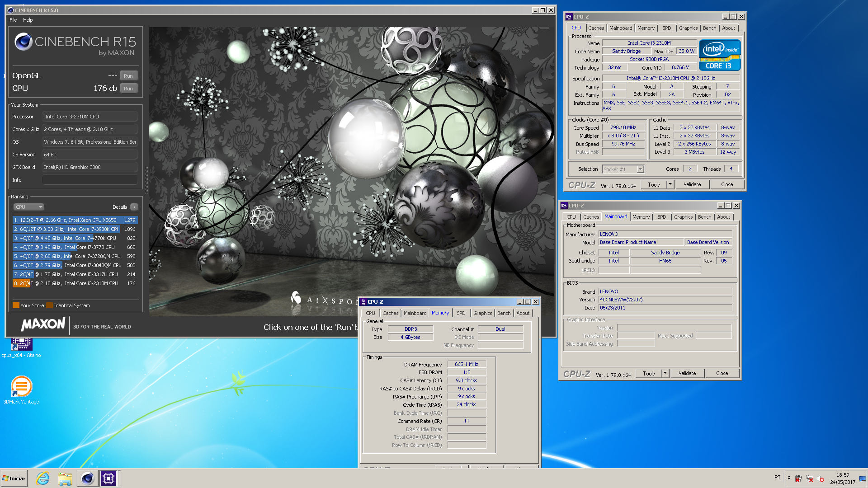Switch to SPD tab in top CPU-Z
Image resolution: width=868 pixels, height=488 pixels.
[666, 28]
